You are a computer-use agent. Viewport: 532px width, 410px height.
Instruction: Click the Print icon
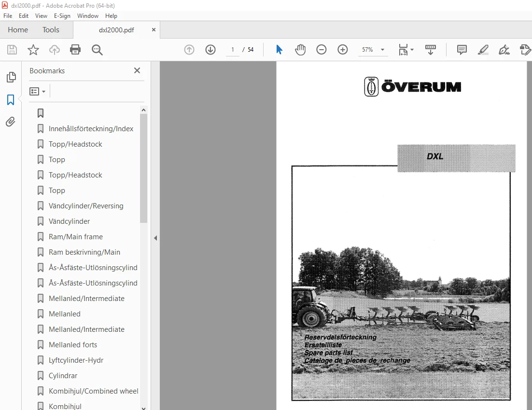(75, 50)
